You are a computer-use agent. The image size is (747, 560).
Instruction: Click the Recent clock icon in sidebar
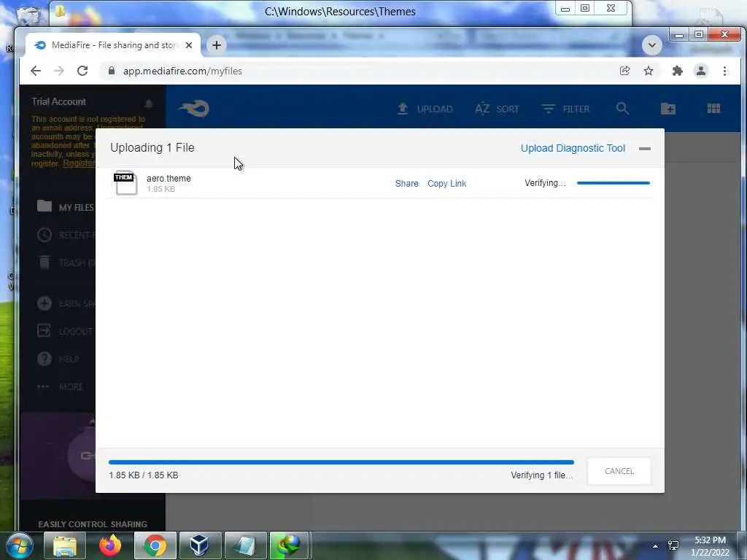(44, 235)
